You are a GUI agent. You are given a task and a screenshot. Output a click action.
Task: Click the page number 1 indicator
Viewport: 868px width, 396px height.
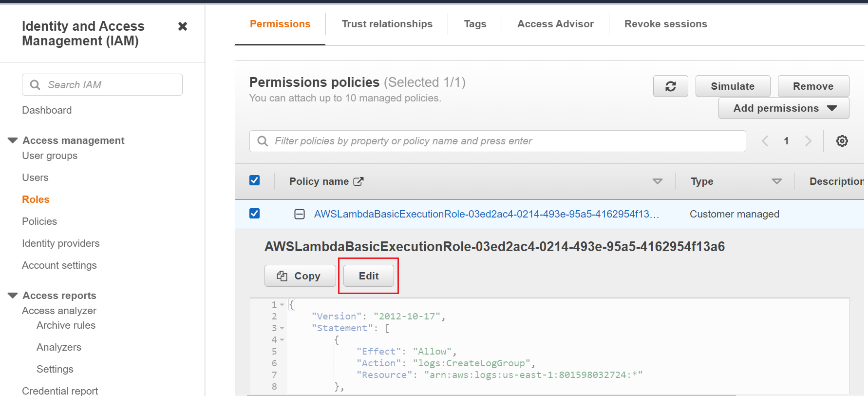(x=786, y=141)
